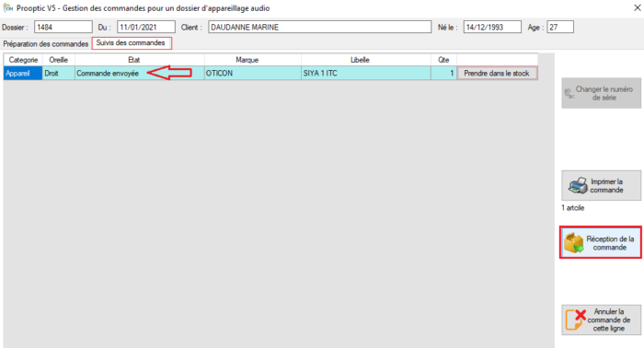The height and width of the screenshot is (348, 644).
Task: Click the Du date field 11/01/2021
Action: 146,27
